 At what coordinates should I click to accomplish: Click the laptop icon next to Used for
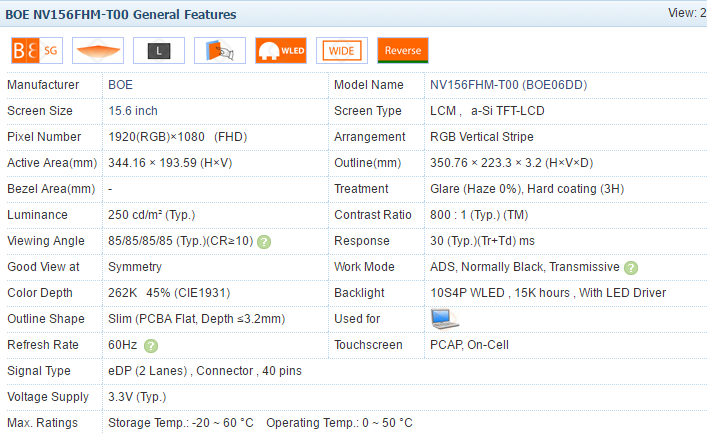(445, 319)
